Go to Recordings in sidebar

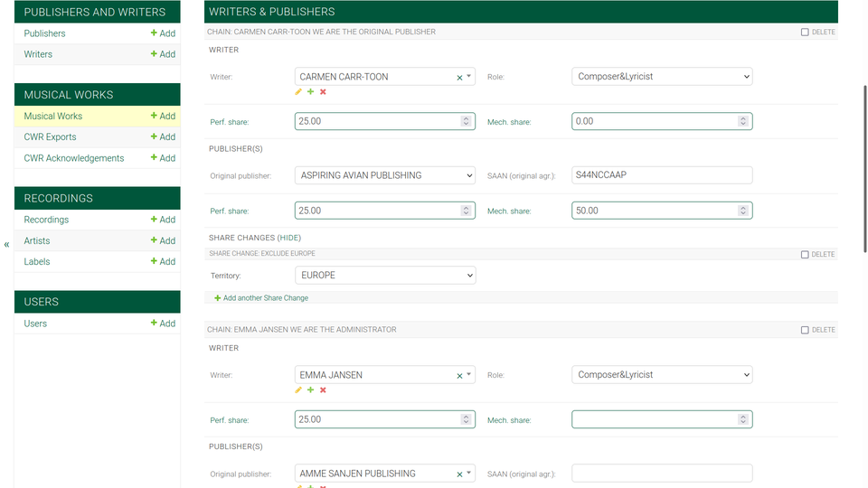(46, 220)
